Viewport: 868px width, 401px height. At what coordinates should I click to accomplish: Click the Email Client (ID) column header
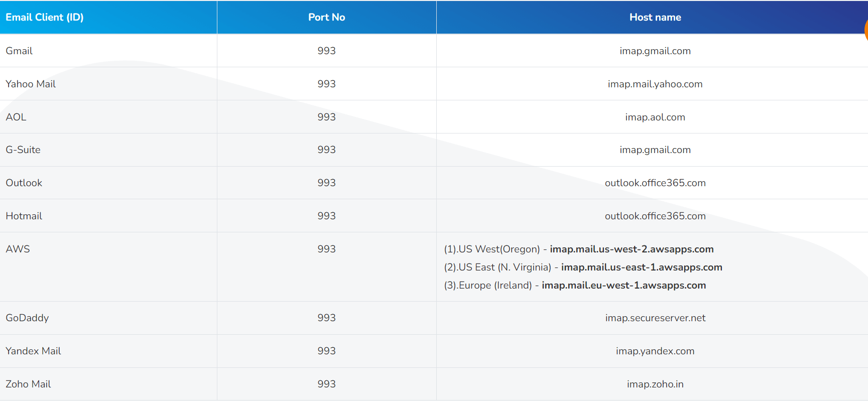[x=45, y=17]
